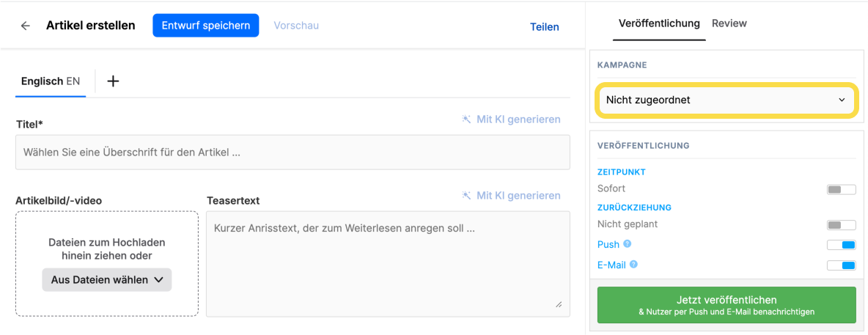Click the Teilen link
Image resolution: width=868 pixels, height=335 pixels.
click(x=544, y=26)
